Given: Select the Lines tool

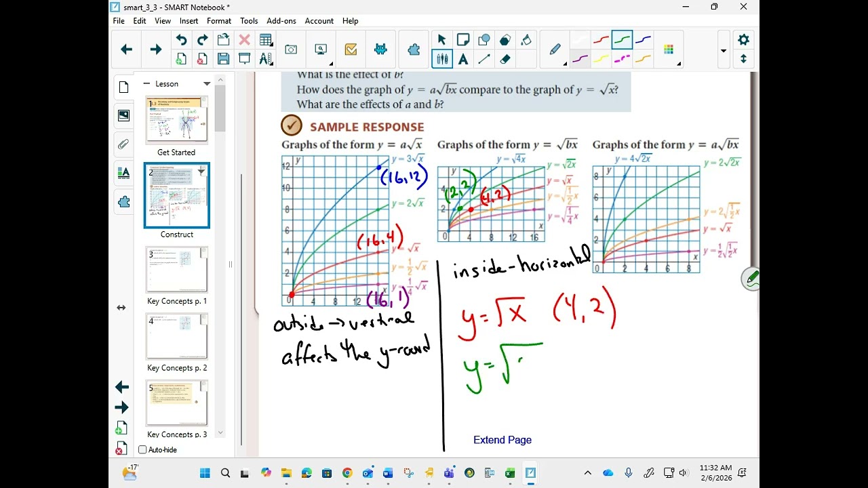Looking at the screenshot, I should pos(484,59).
